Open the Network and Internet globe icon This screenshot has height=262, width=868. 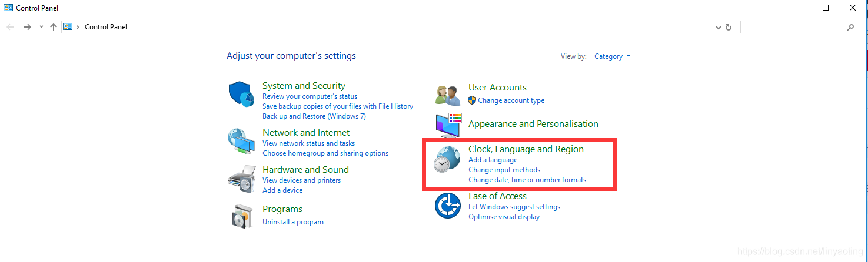[x=241, y=141]
